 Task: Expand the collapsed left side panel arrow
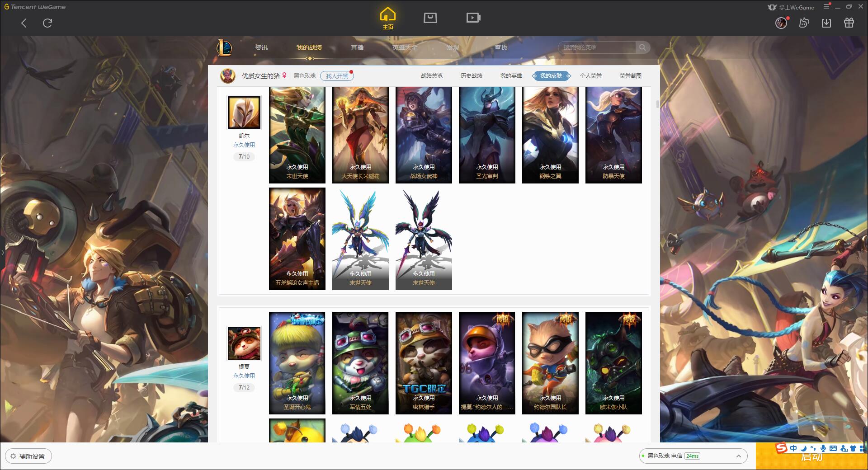[x=2, y=253]
